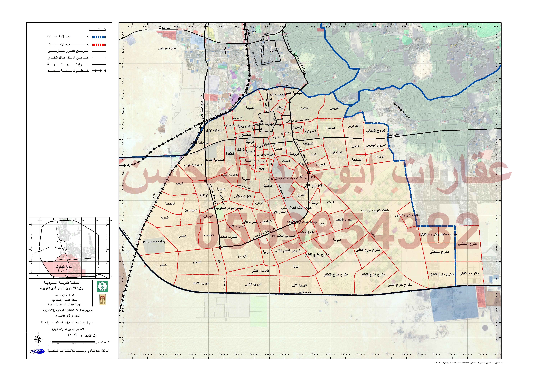Click the Al-Ahsa municipality red-gold logo
The height and width of the screenshot is (392, 554).
[x=102, y=300]
